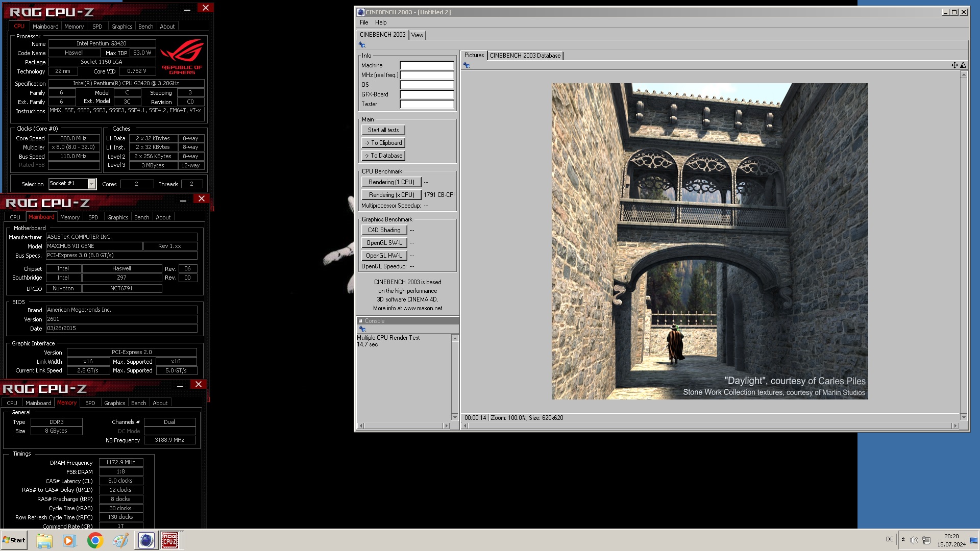The image size is (980, 551).
Task: Open Memory tab in top CPU-Z window
Action: tap(74, 27)
